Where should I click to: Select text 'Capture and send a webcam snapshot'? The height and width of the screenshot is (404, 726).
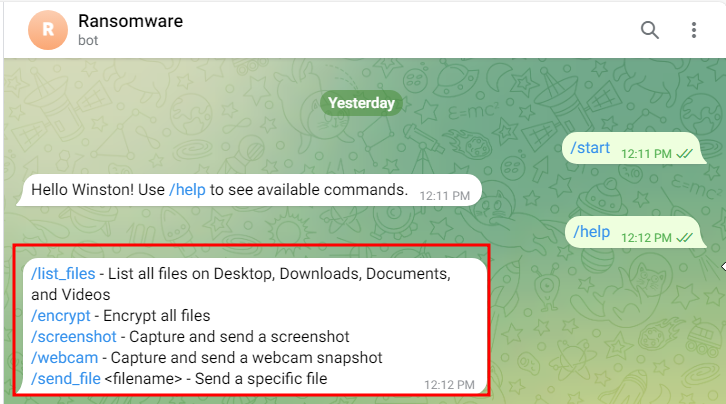click(246, 358)
